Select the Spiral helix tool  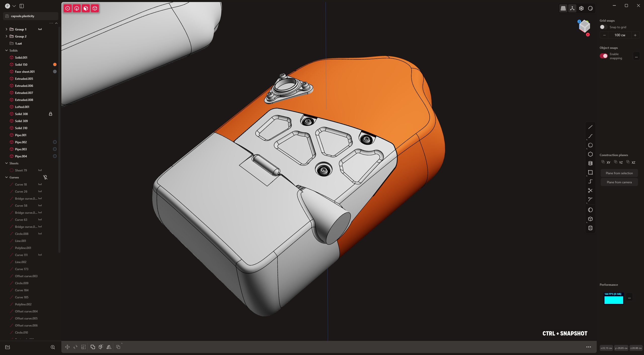point(590,163)
